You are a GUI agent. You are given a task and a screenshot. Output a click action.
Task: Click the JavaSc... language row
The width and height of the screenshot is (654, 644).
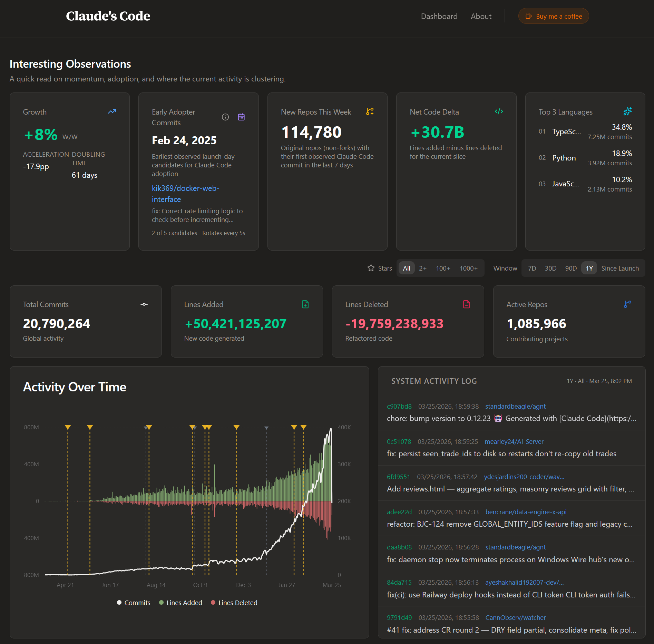coord(585,184)
